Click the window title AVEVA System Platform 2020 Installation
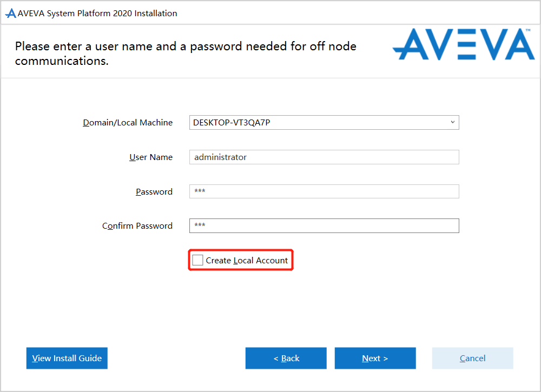Viewport: 541px width, 392px height. (97, 14)
